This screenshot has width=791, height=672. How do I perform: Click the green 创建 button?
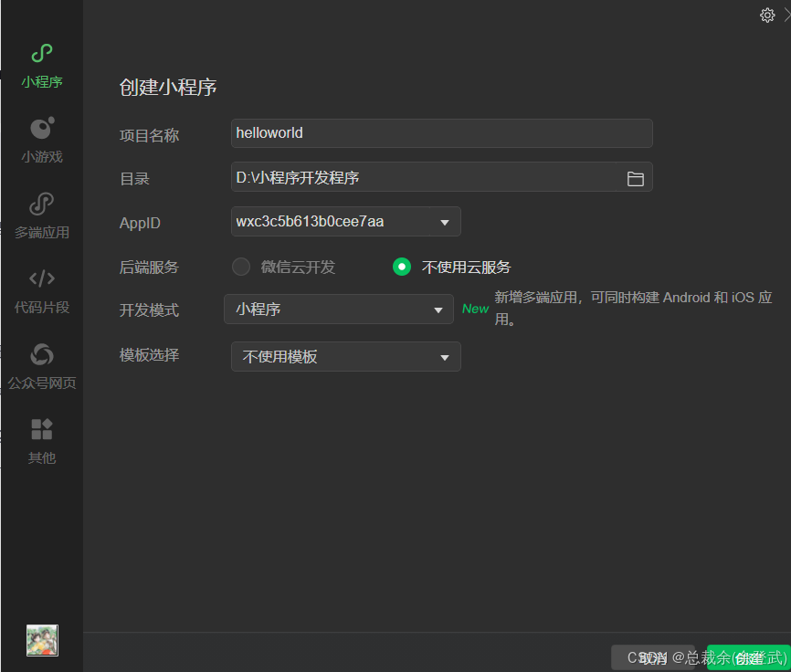click(x=748, y=658)
